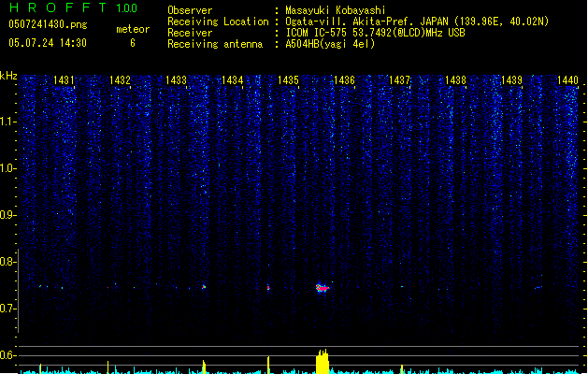Click the 0.9 kHz axis label
Image resolution: width=588 pixels, height=374 pixels.
(x=7, y=215)
